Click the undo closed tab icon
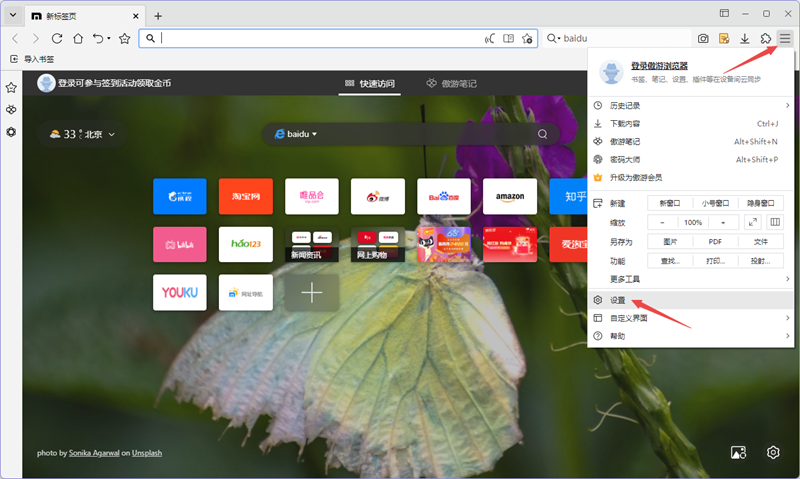This screenshot has height=479, width=800. coord(98,38)
